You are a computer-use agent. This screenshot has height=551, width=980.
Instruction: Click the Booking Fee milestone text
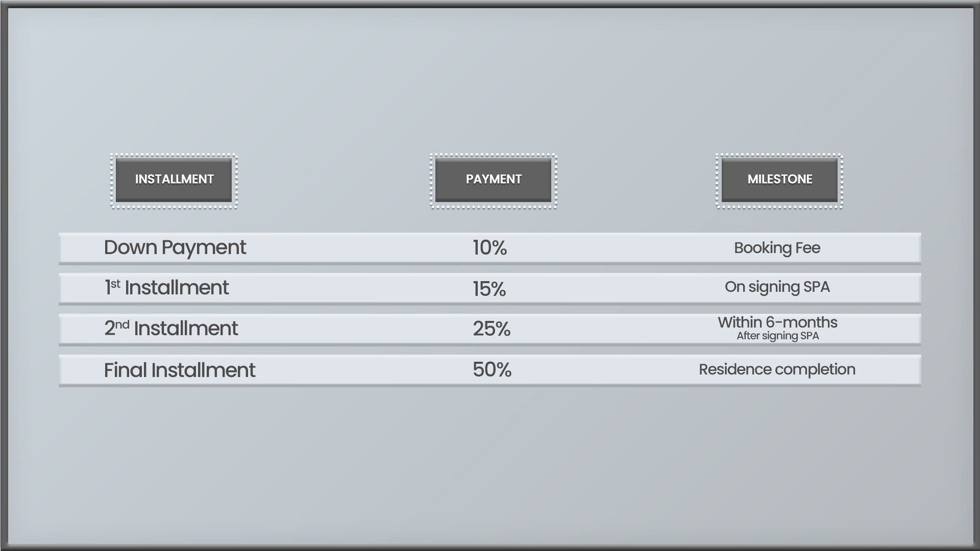tap(777, 248)
